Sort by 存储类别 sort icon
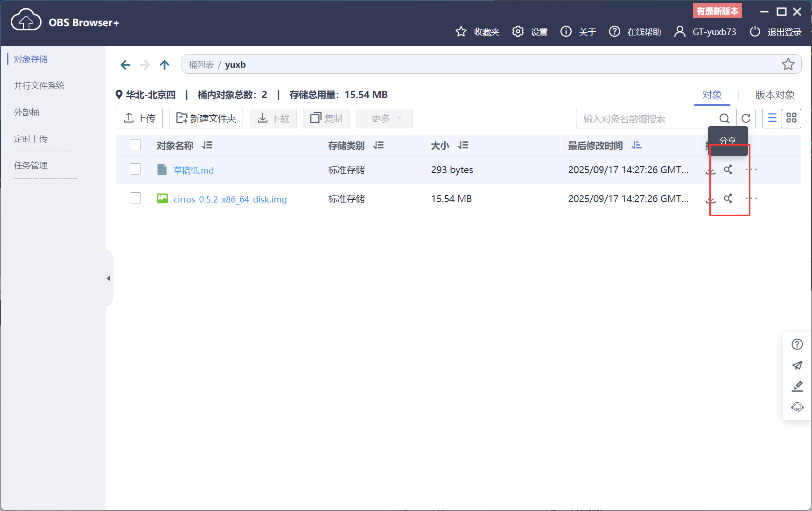The width and height of the screenshot is (812, 511). tap(378, 145)
